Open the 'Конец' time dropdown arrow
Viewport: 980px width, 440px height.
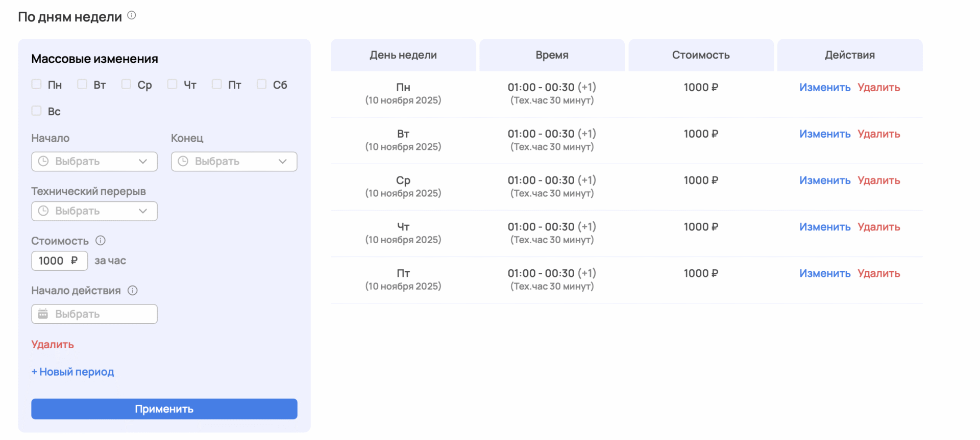pyautogui.click(x=283, y=161)
